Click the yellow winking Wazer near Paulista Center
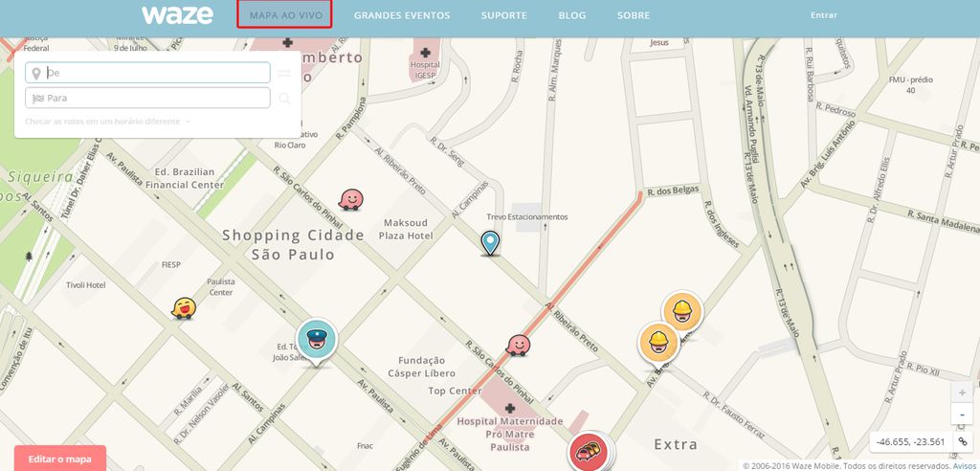The height and width of the screenshot is (471, 980). 184,307
